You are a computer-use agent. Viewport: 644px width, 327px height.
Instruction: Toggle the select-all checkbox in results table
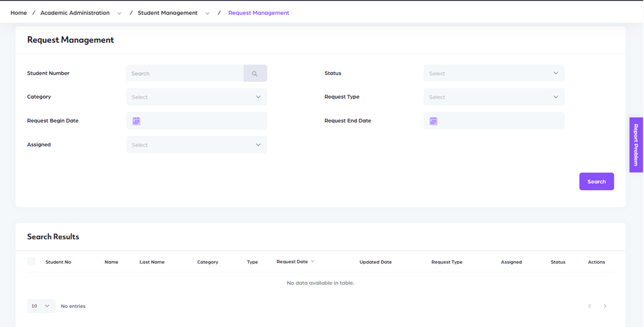point(31,262)
